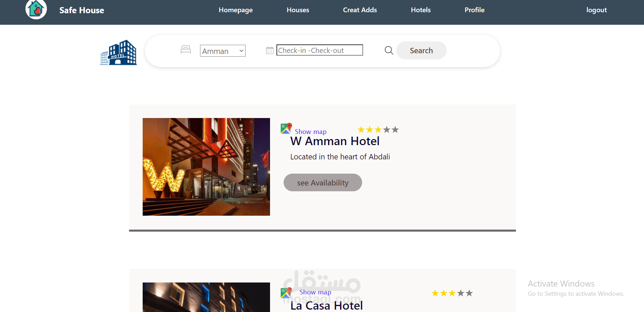Click the blue hotel building icon
This screenshot has height=312, width=644.
coord(118,52)
